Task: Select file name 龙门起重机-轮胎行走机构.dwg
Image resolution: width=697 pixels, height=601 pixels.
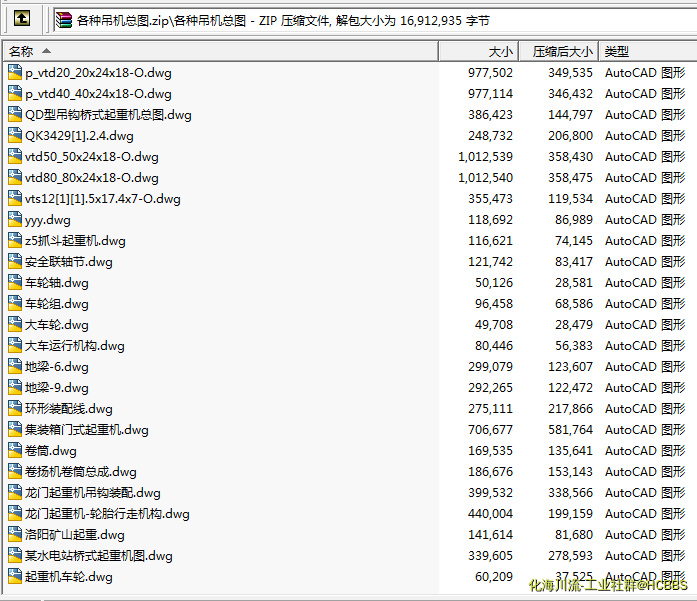Action: pyautogui.click(x=107, y=514)
